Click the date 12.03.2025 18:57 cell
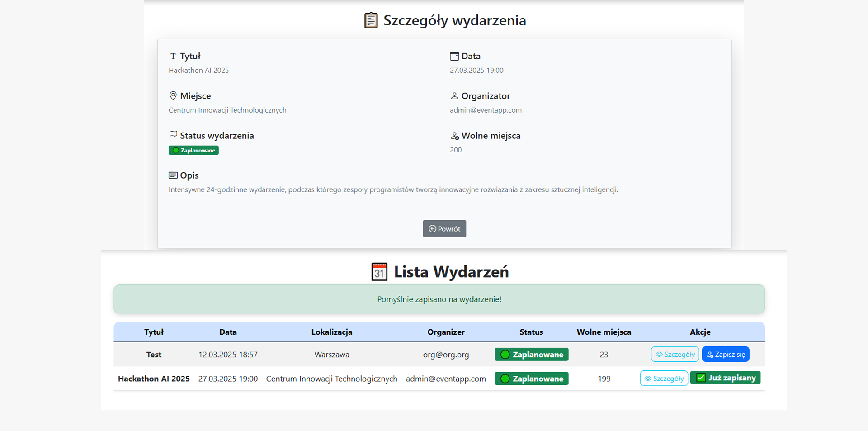 pyautogui.click(x=228, y=355)
